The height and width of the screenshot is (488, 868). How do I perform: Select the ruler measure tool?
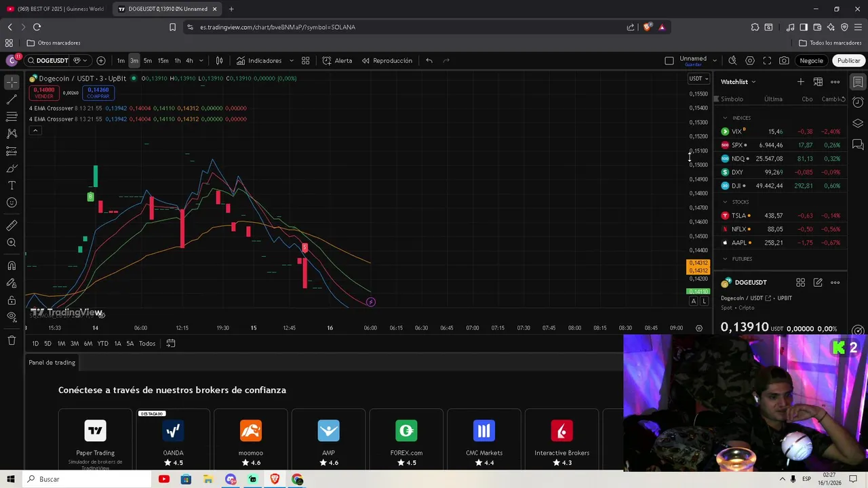[x=12, y=225]
